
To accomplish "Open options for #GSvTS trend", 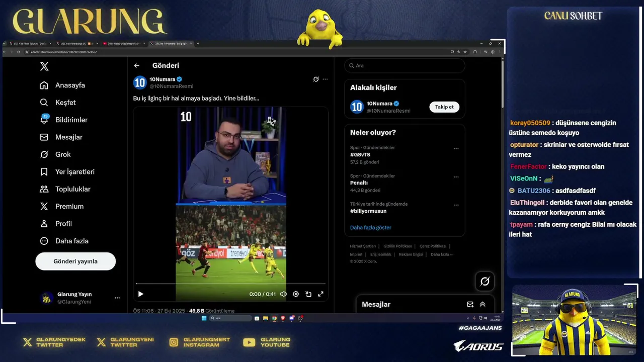I will click(x=456, y=149).
